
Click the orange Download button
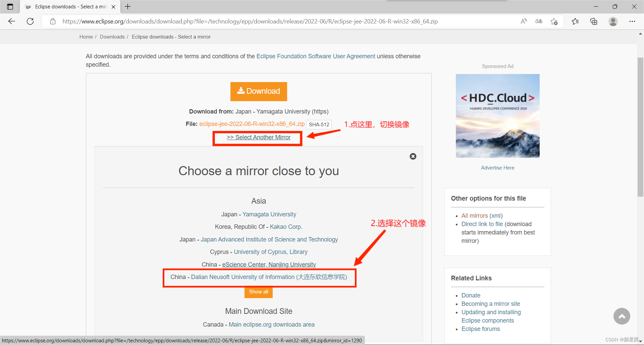pos(259,91)
